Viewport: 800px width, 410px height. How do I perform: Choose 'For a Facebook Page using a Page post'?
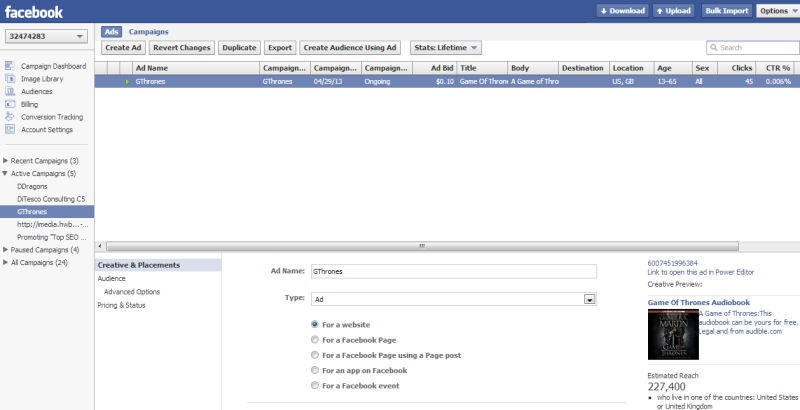coord(315,355)
